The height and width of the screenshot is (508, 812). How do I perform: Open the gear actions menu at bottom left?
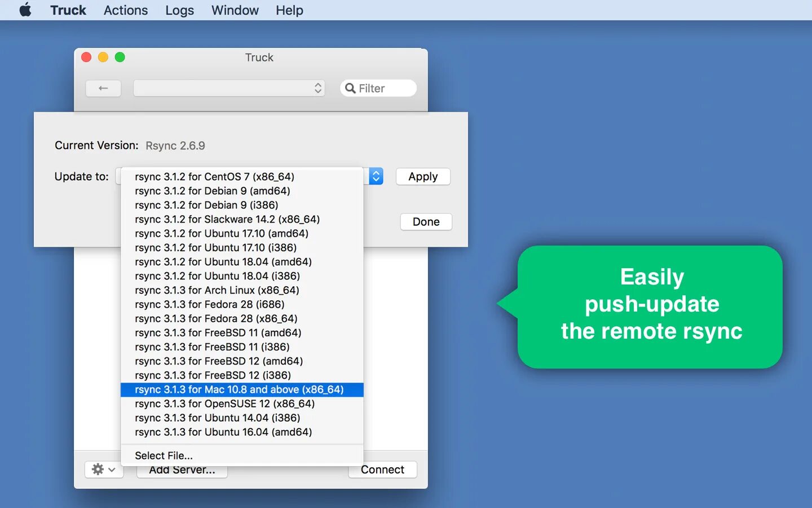[97, 469]
